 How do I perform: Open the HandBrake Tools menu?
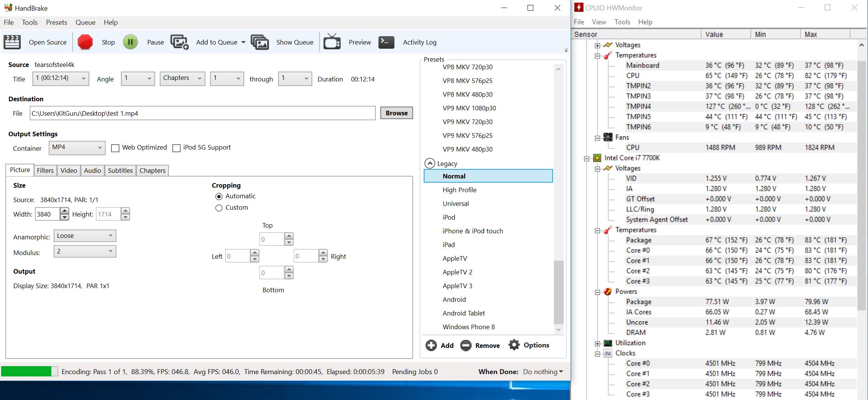30,22
